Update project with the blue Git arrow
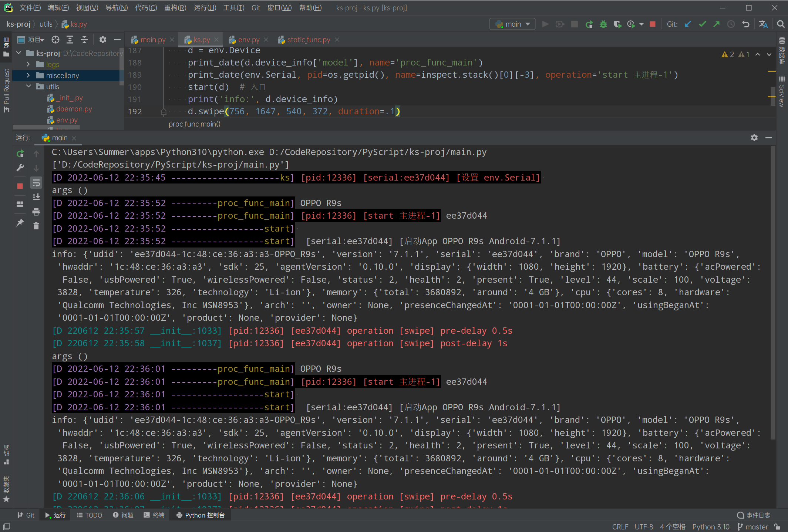 (x=687, y=24)
